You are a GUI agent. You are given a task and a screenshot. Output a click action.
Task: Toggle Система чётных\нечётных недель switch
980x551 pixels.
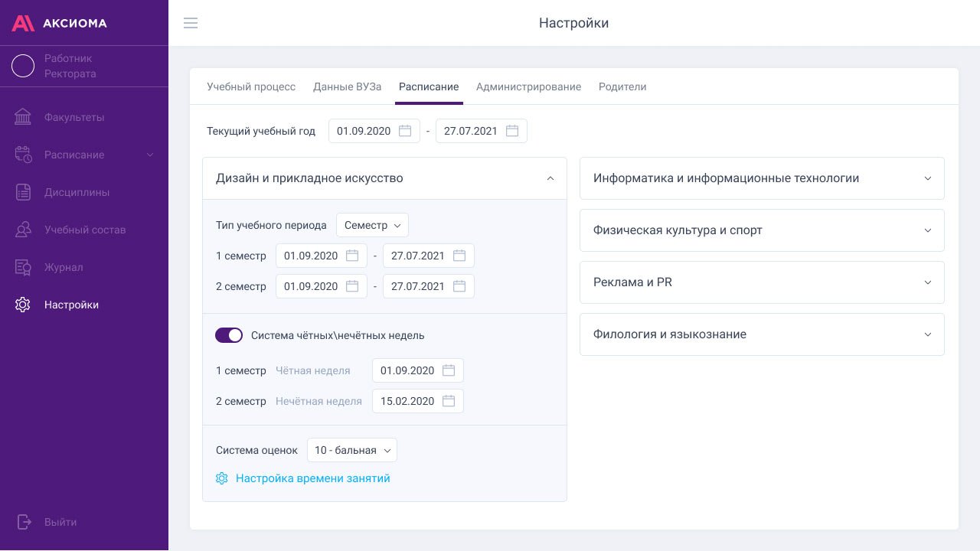coord(229,335)
